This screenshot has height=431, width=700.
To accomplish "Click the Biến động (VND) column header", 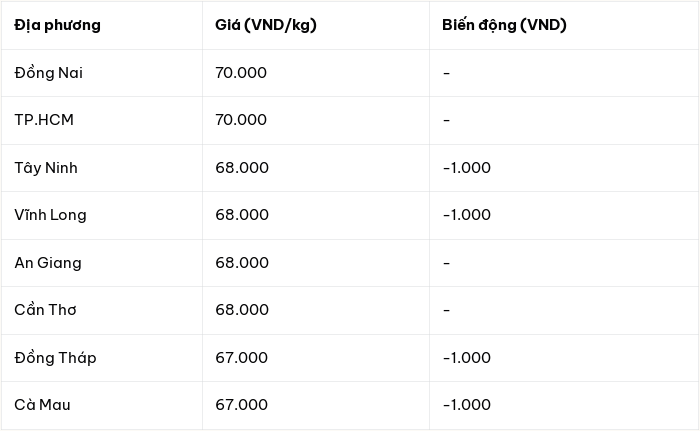I will [504, 25].
